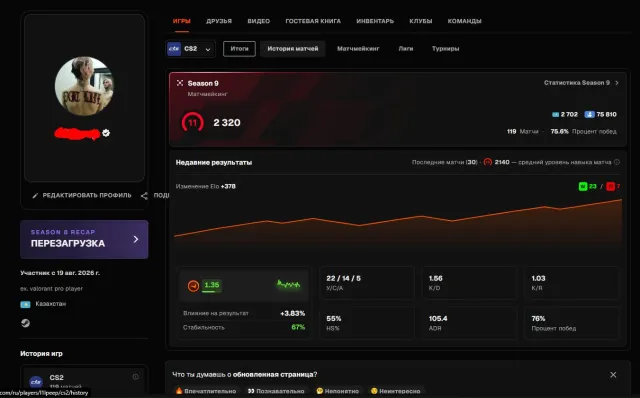Click the 2 702 country rank icon
640x398 pixels.
click(556, 115)
